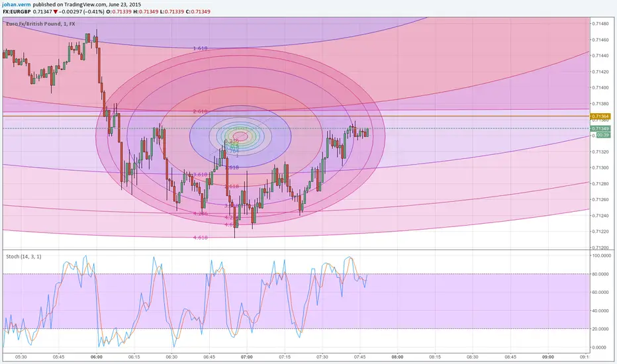Click the red down-triangle change indicator
Viewport: 617px width, 364px height.
coord(56,12)
